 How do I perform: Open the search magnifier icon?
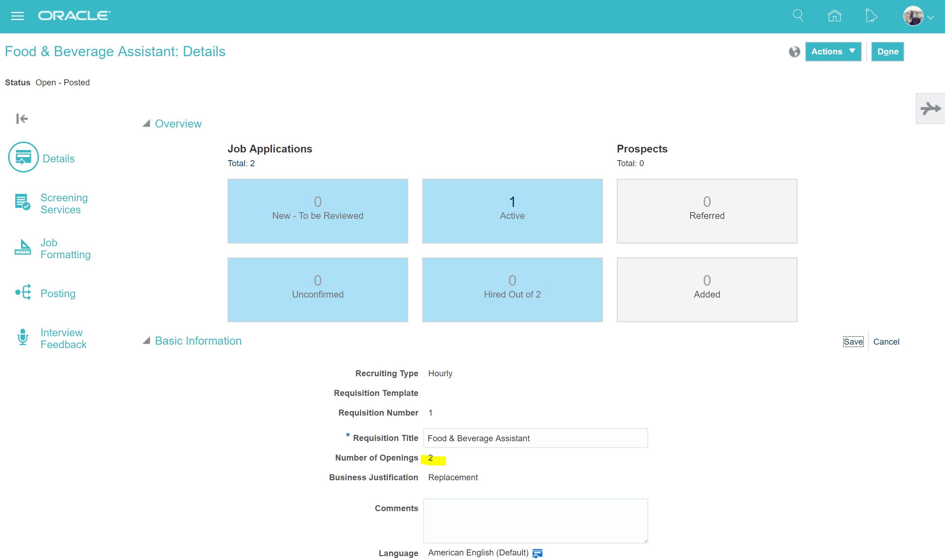coord(798,16)
